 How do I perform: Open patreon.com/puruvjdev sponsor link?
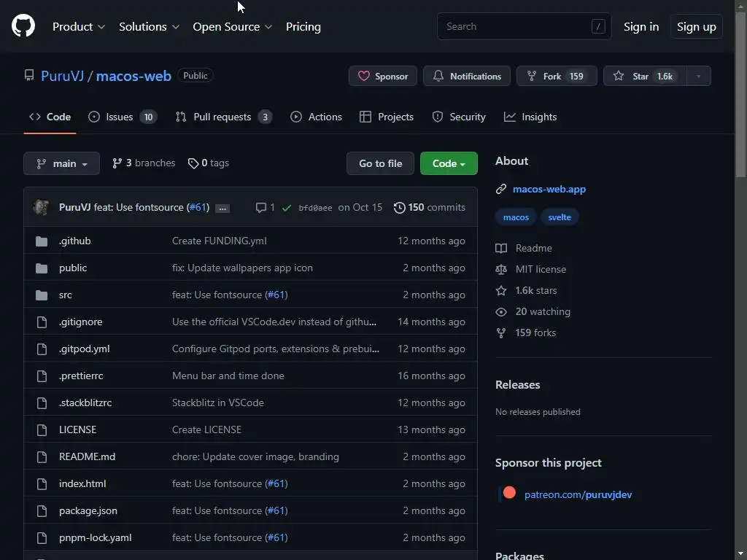(x=578, y=494)
